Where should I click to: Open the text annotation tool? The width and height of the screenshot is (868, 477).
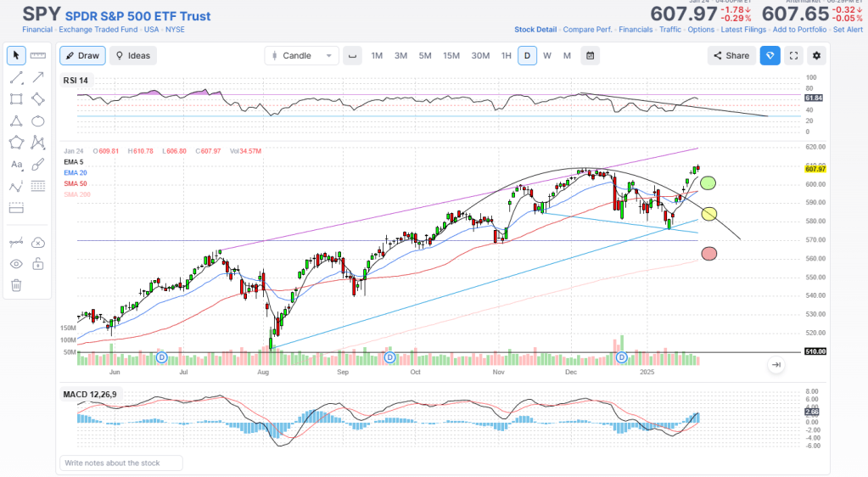[x=16, y=165]
